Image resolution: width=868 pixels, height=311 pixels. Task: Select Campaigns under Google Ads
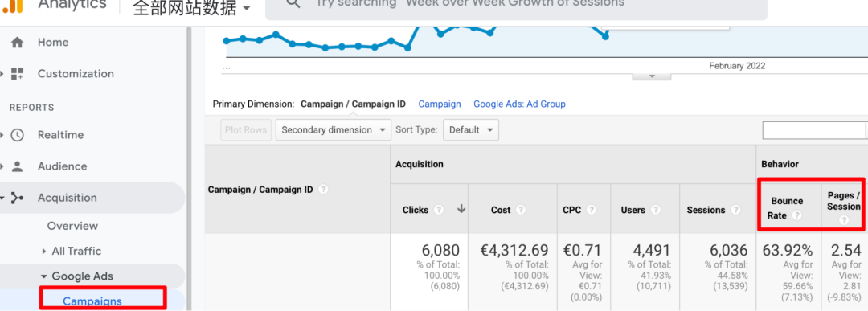coord(92,301)
